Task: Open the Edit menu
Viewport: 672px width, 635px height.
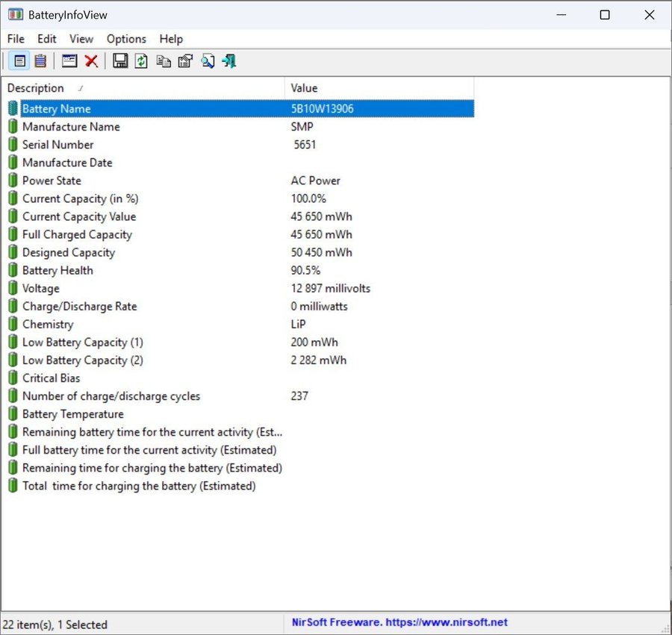Action: tap(47, 39)
